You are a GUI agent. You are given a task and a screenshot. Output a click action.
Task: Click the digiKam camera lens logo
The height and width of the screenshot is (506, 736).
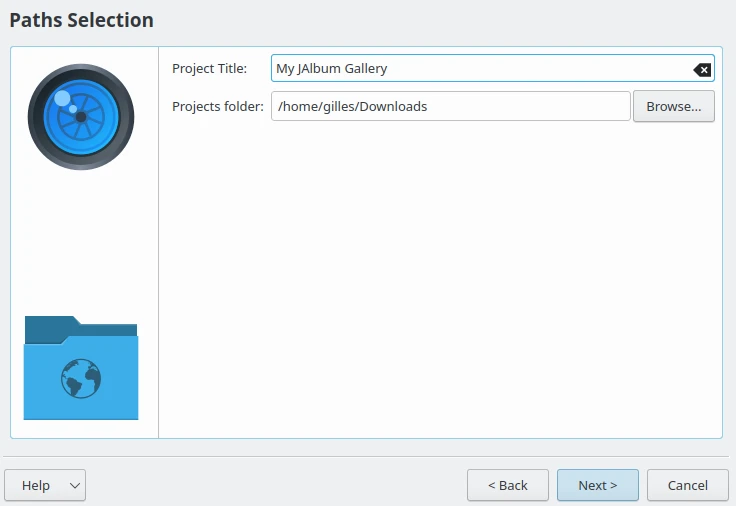[81, 117]
